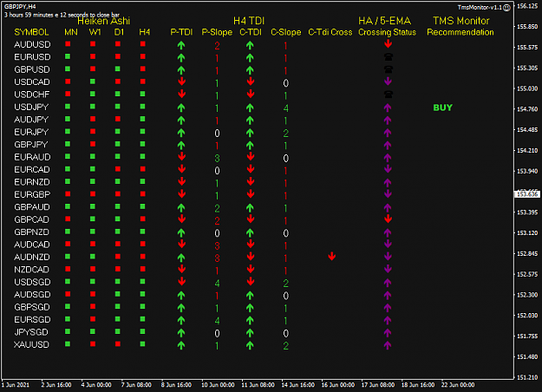Click the XAUUSD W1 red Heiken Ashi square
The height and width of the screenshot is (392, 542).
tap(93, 344)
